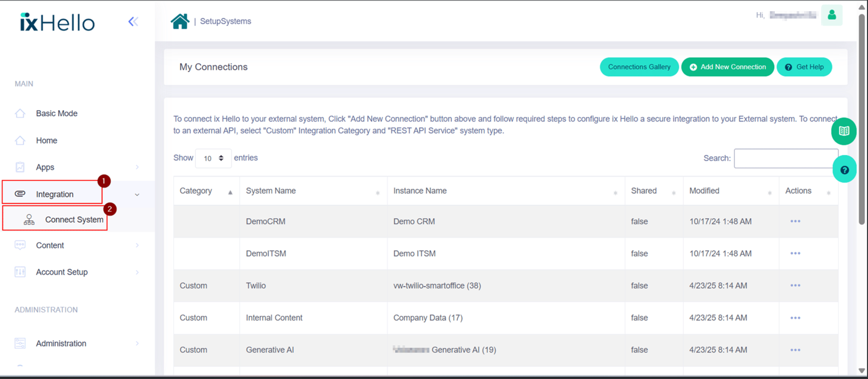Viewport: 868px width, 379px height.
Task: Click the vertical page scrollbar
Action: coord(861,118)
